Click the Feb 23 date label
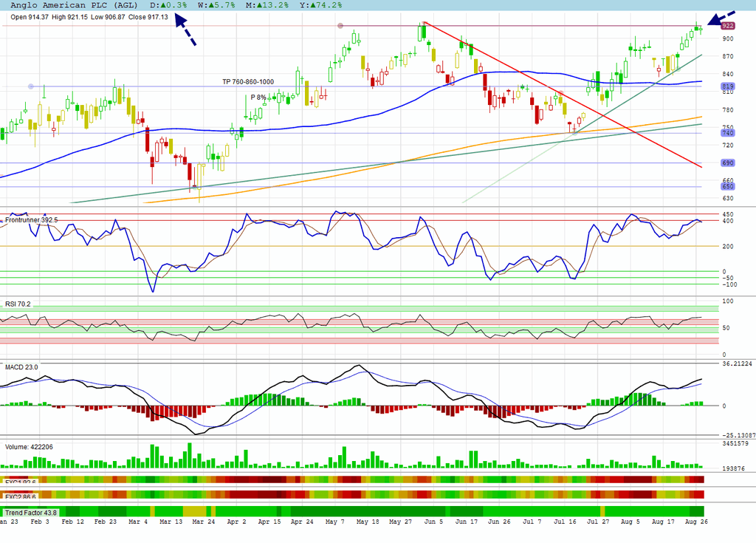 click(106, 522)
